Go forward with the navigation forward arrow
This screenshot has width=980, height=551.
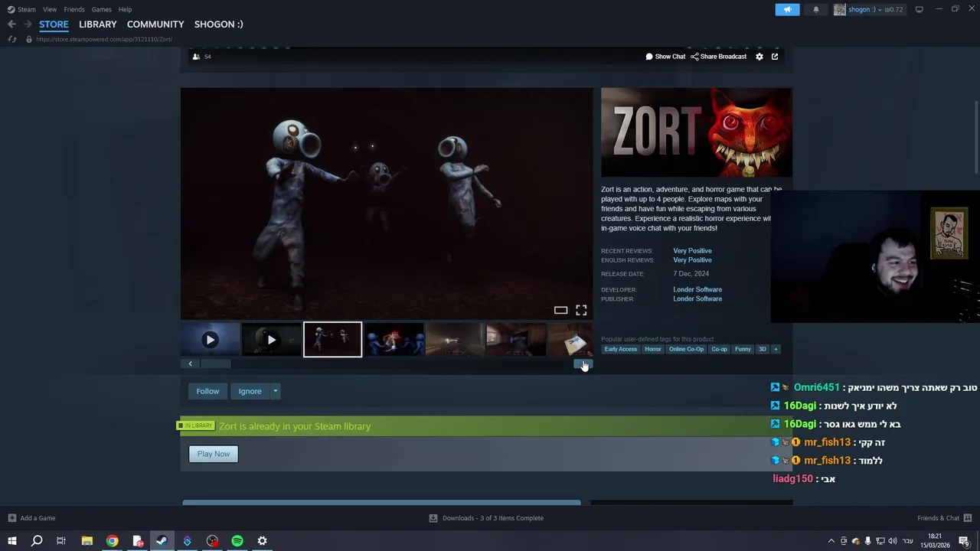[28, 24]
